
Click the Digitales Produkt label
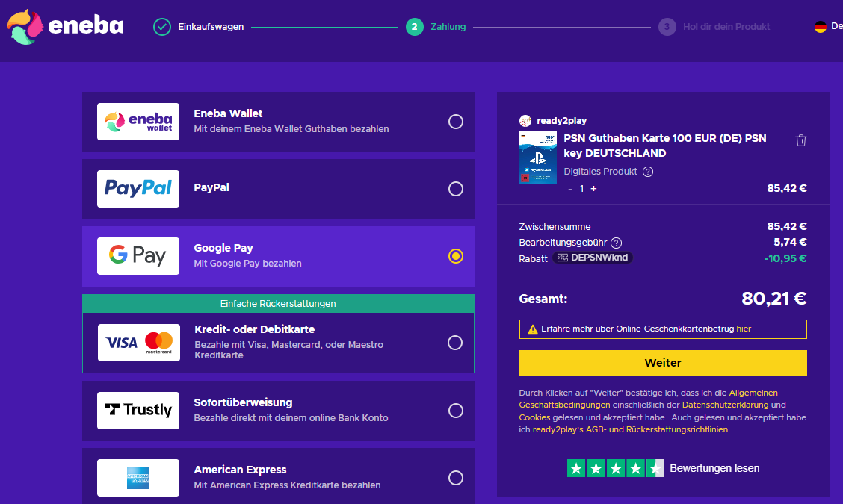pos(601,172)
